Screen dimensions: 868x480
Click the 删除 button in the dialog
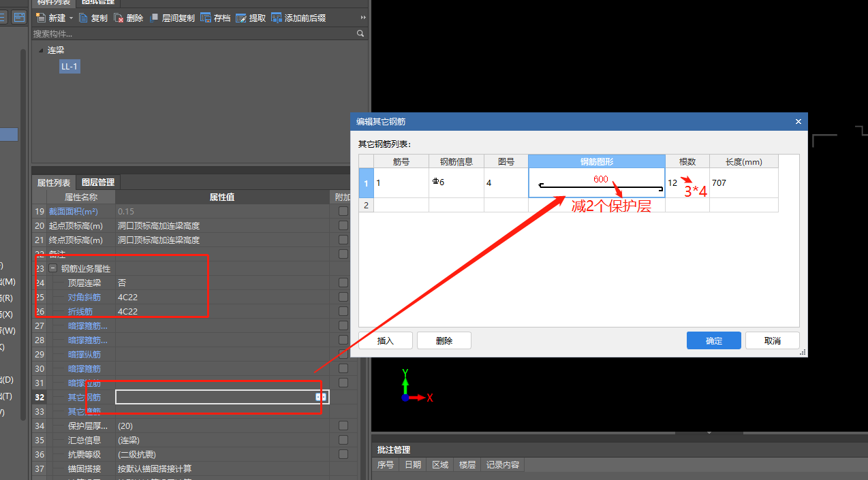pyautogui.click(x=444, y=340)
